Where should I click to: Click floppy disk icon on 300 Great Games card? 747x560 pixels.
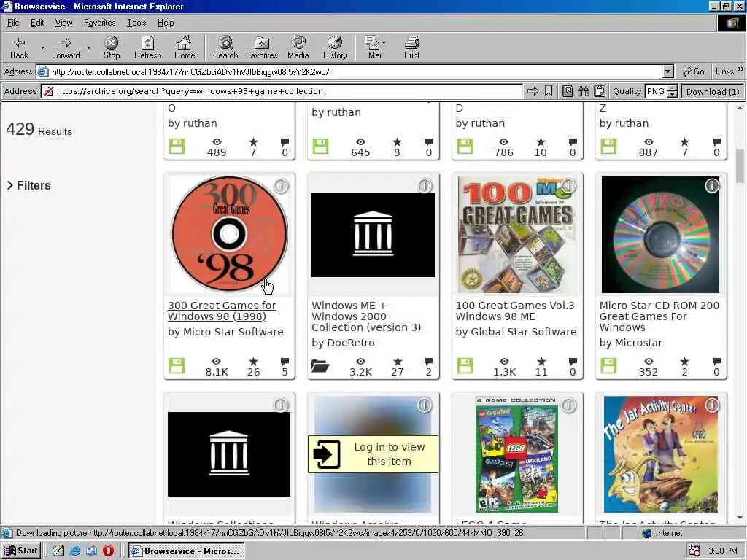(177, 366)
